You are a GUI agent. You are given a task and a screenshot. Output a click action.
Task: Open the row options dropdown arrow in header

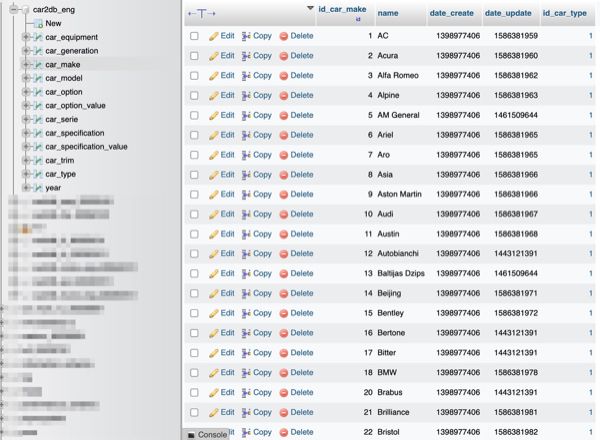click(310, 8)
